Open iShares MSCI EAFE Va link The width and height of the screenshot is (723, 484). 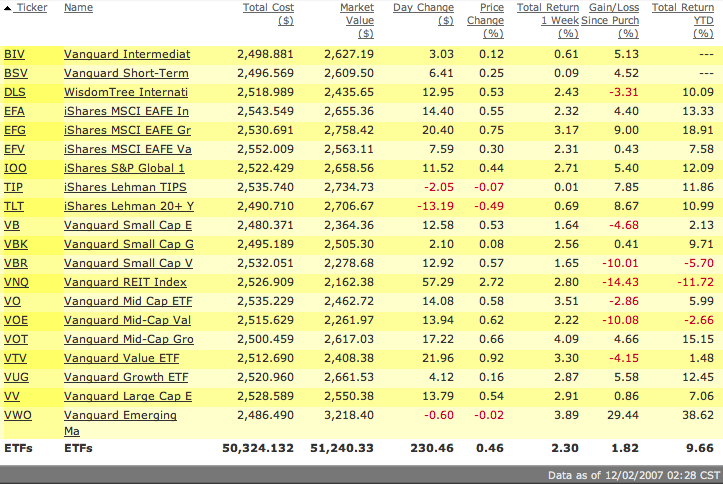coord(128,149)
